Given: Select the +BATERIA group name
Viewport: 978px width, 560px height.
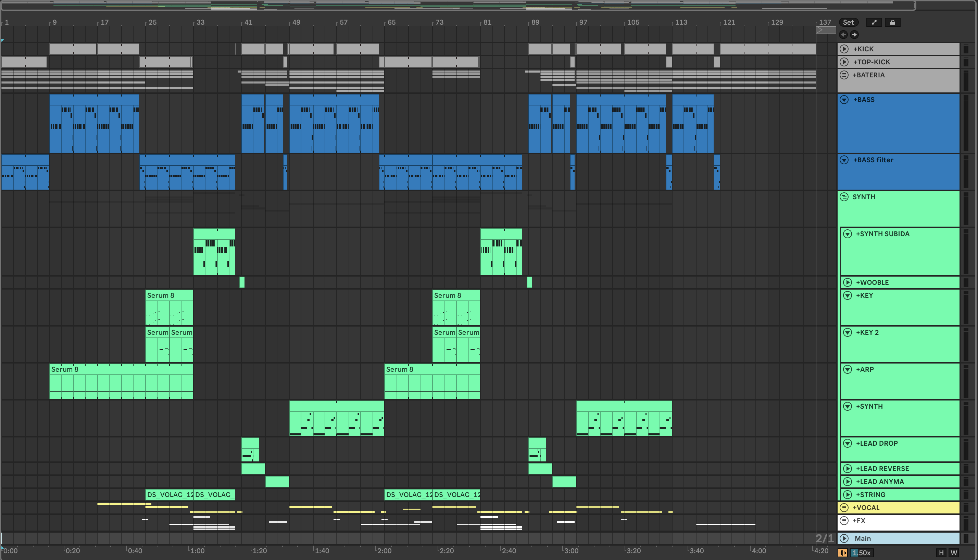Looking at the screenshot, I should click(x=869, y=75).
